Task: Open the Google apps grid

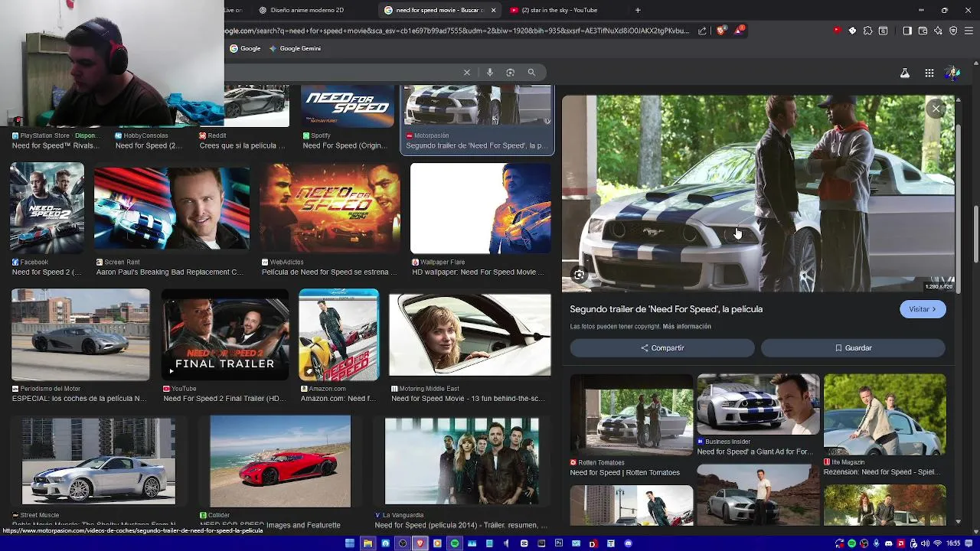Action: [929, 73]
